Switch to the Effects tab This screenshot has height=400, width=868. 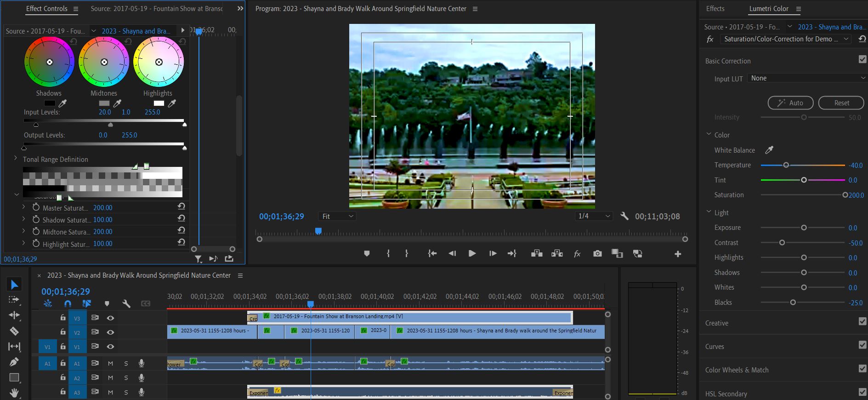(x=715, y=8)
